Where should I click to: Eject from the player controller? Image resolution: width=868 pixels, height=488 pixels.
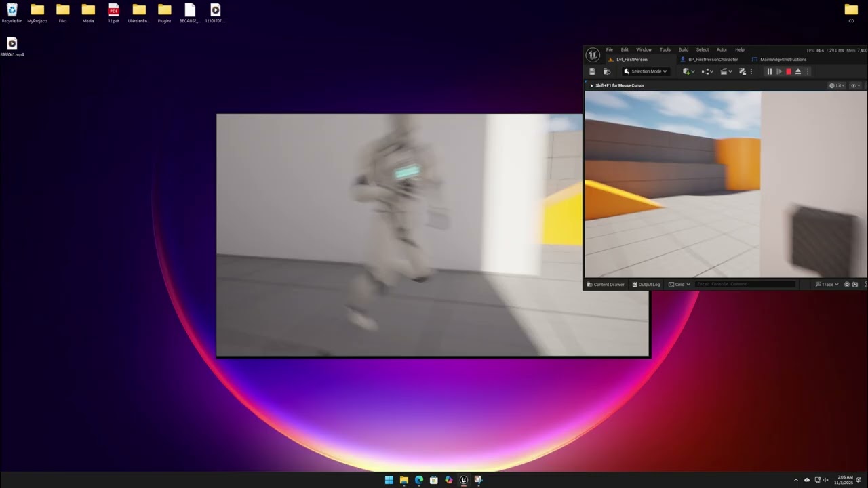pyautogui.click(x=797, y=71)
